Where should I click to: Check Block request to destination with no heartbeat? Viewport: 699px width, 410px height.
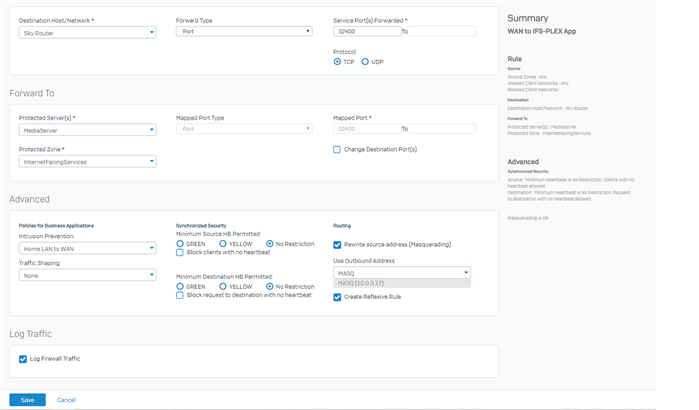point(180,295)
